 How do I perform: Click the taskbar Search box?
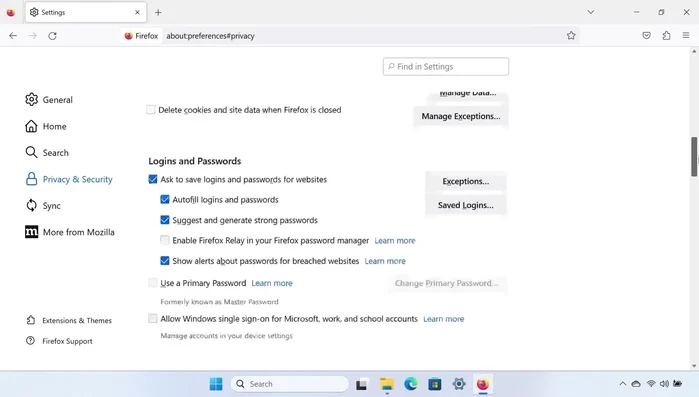point(290,384)
